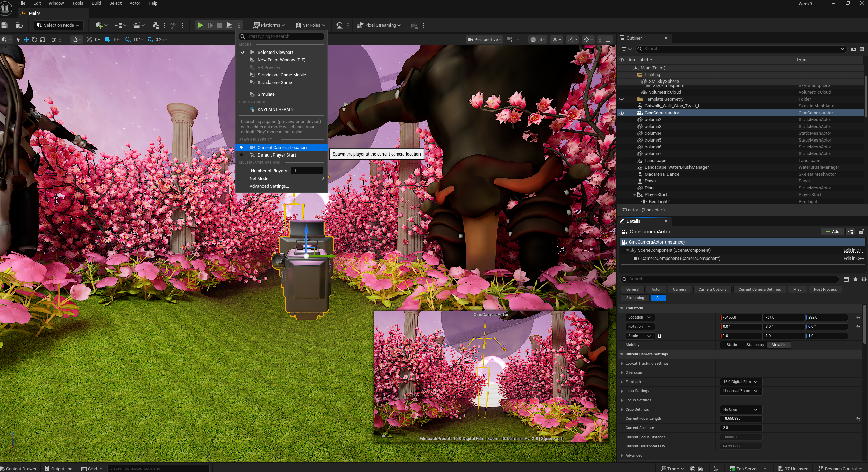This screenshot has height=472, width=868.
Task: Lock the Scale ratio
Action: click(x=659, y=336)
